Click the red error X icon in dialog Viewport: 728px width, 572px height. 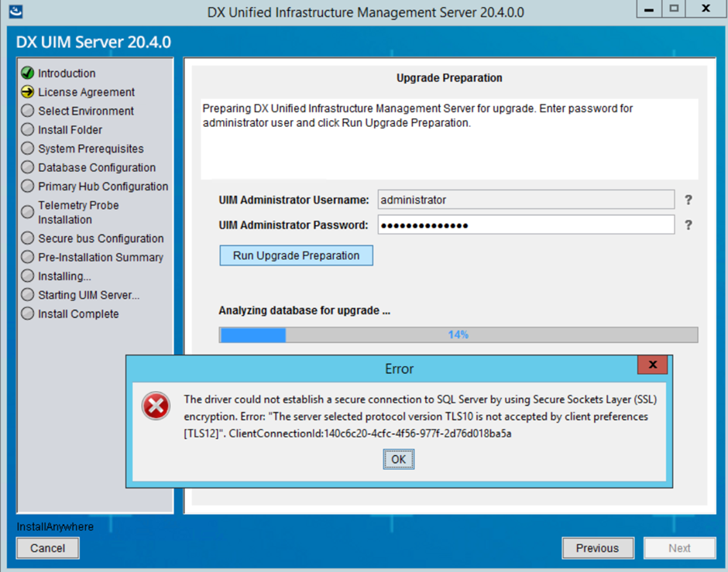pos(156,406)
